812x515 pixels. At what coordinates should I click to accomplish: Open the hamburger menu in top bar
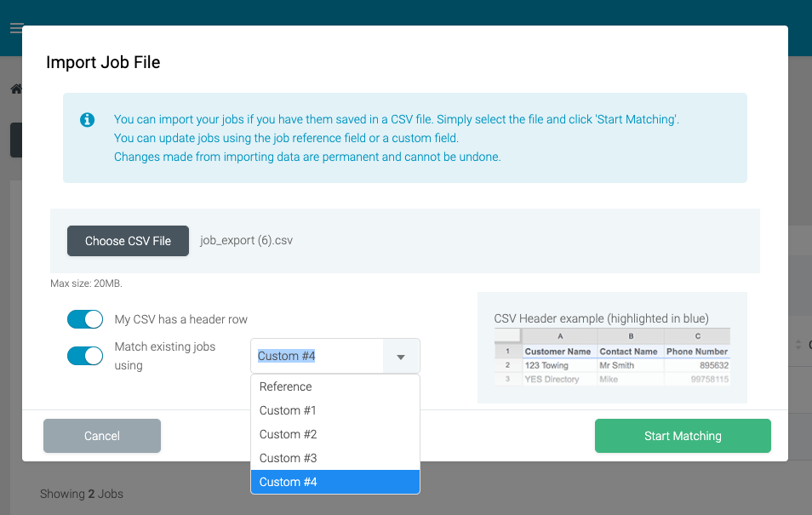(15, 28)
